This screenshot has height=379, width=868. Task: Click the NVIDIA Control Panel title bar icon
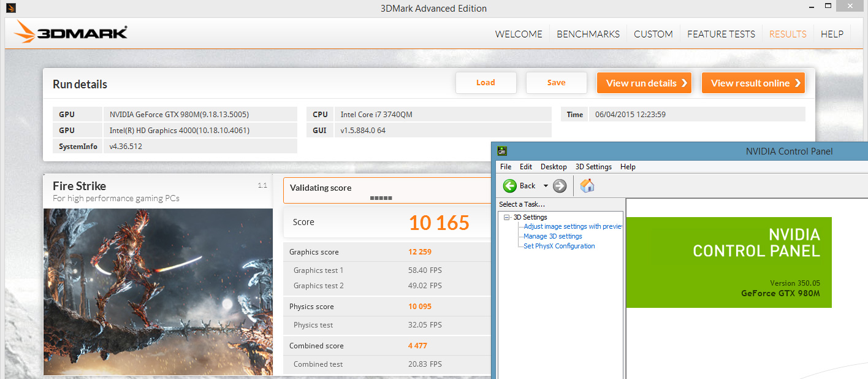coord(502,151)
